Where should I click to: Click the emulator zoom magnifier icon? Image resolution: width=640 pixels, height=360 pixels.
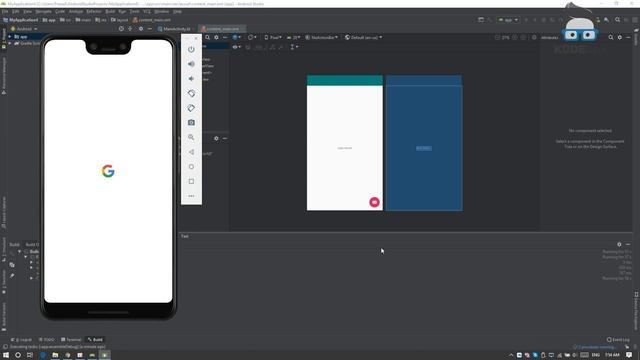click(x=191, y=137)
